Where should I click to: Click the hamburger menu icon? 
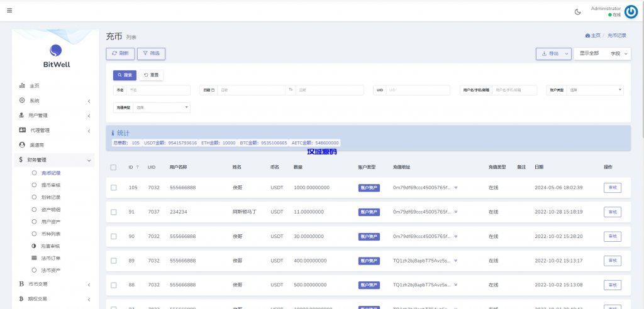[9, 11]
